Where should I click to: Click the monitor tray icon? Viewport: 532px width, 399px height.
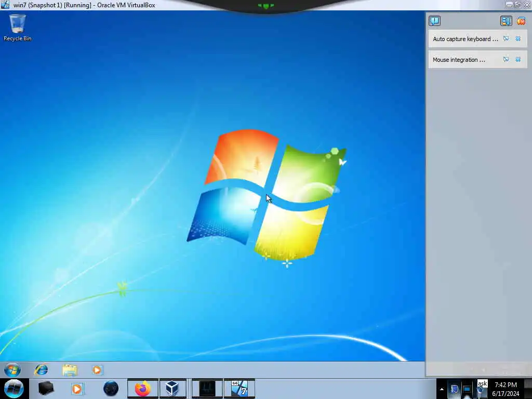click(467, 389)
